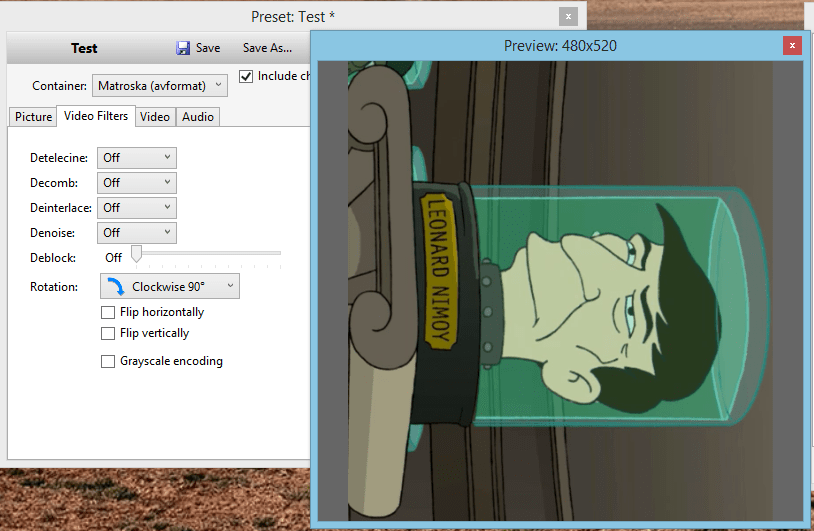
Task: Select the Video Filters tab
Action: tap(96, 116)
